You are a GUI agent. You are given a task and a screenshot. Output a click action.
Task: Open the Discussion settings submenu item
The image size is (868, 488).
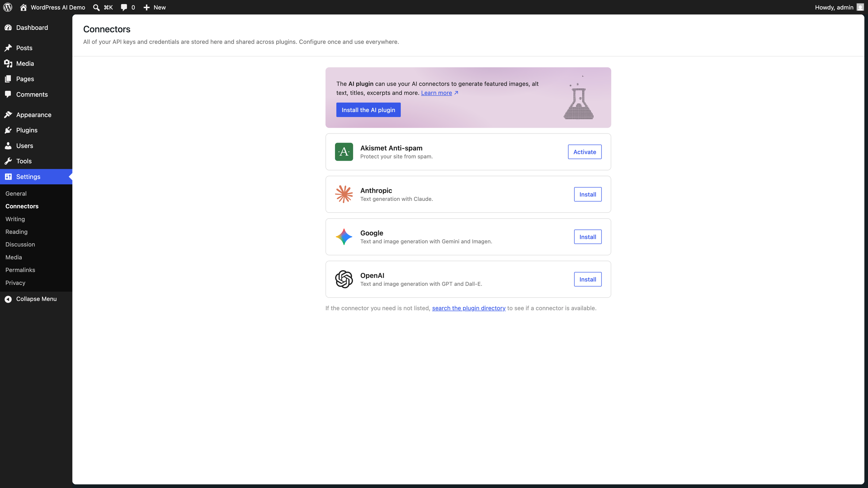coord(20,245)
